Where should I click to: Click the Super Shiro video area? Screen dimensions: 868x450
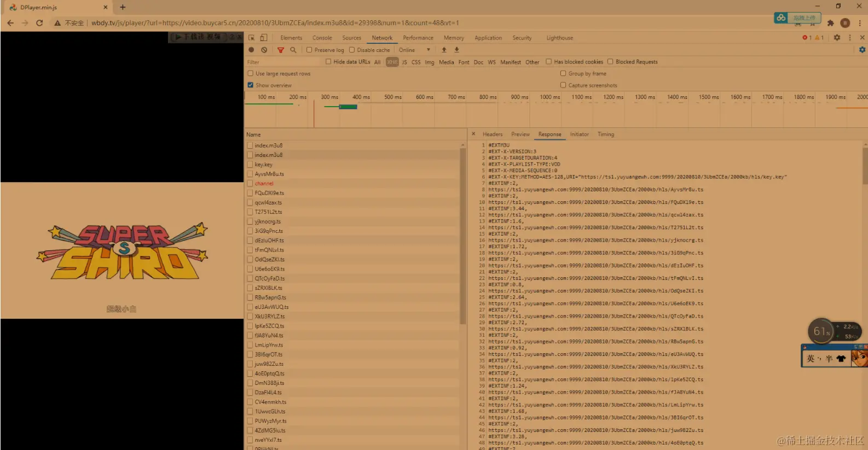tap(122, 250)
